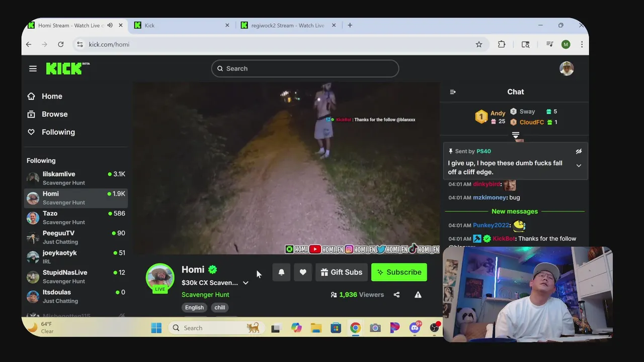The height and width of the screenshot is (362, 644).
Task: Open the Windows Start button
Action: coord(156,328)
